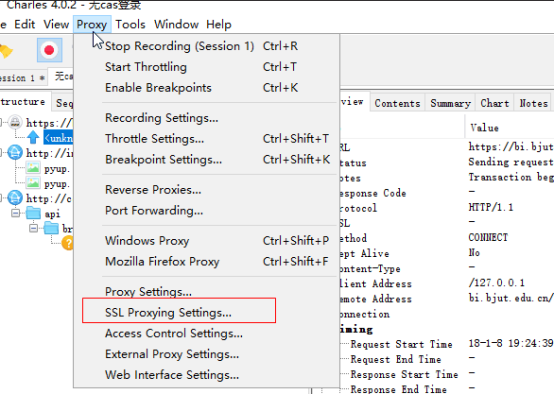Click the broom clear-session icon
554x394 pixels.
pyautogui.click(x=6, y=51)
